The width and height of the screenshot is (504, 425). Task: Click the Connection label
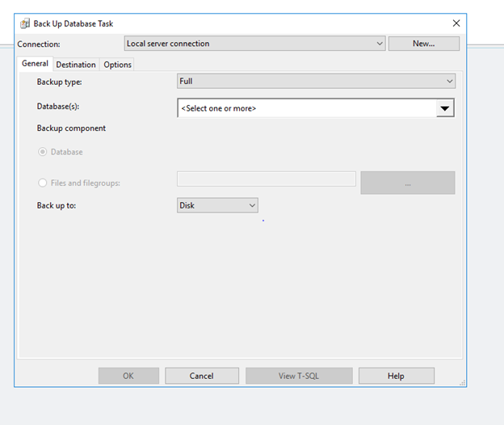(x=39, y=44)
